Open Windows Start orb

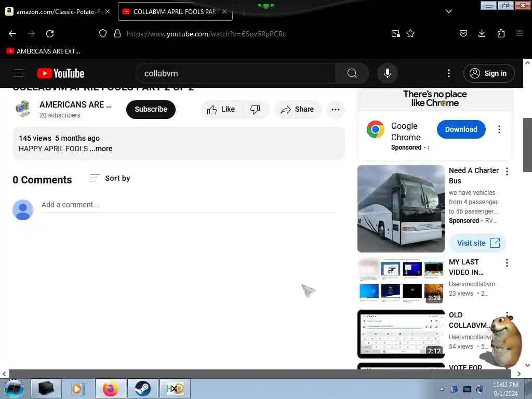click(x=14, y=389)
